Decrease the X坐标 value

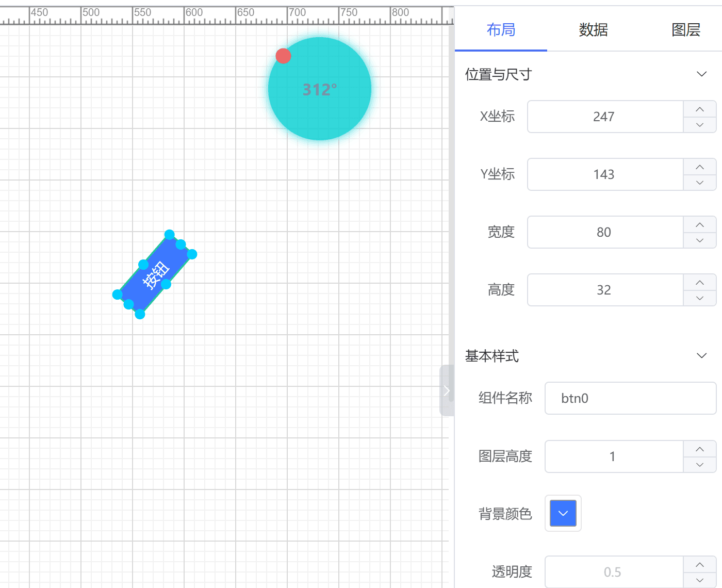[700, 125]
